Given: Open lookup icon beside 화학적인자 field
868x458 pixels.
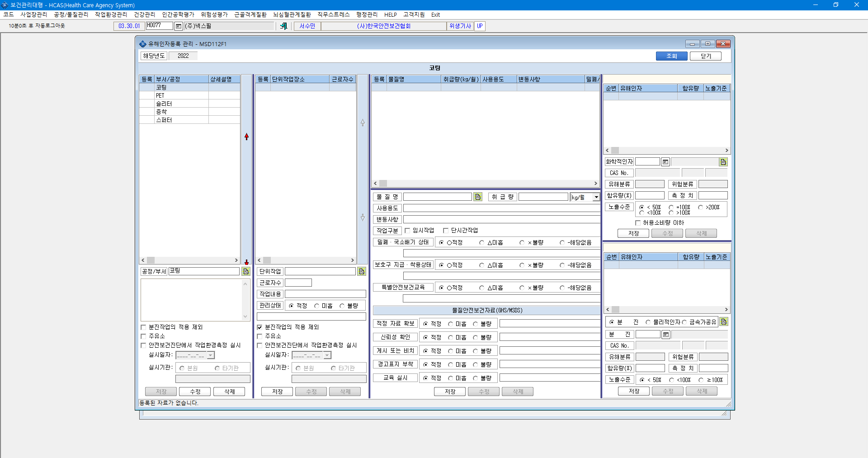Looking at the screenshot, I should coord(723,162).
